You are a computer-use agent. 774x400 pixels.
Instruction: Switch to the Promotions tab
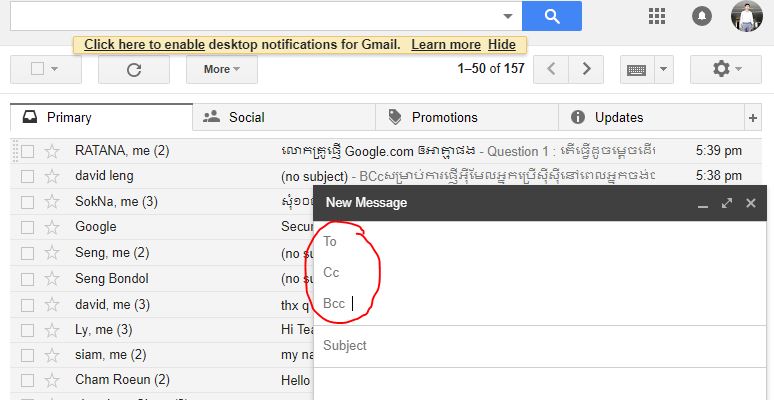point(444,117)
